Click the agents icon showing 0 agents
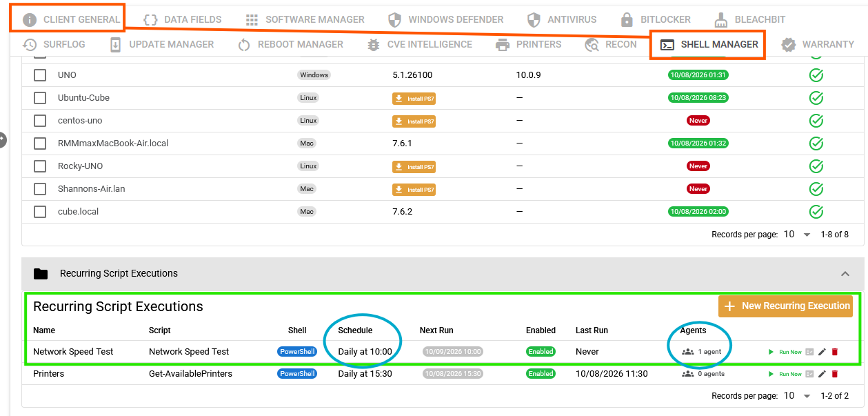 (687, 374)
